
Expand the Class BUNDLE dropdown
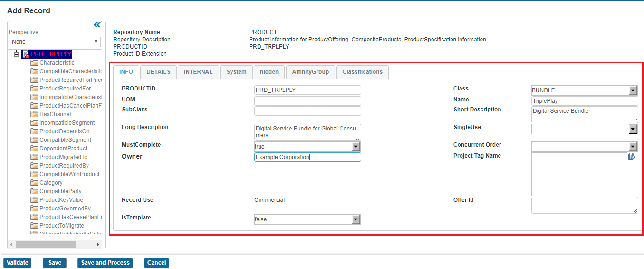(x=633, y=90)
